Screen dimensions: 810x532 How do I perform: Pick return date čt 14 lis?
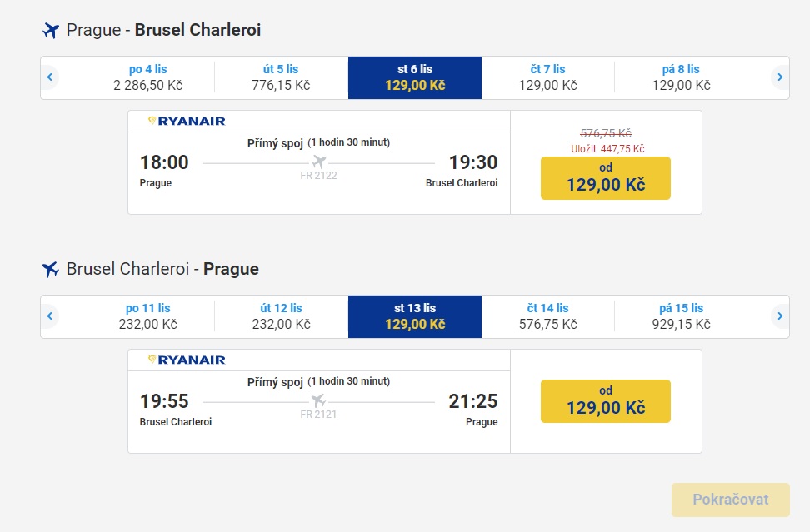[x=547, y=316]
